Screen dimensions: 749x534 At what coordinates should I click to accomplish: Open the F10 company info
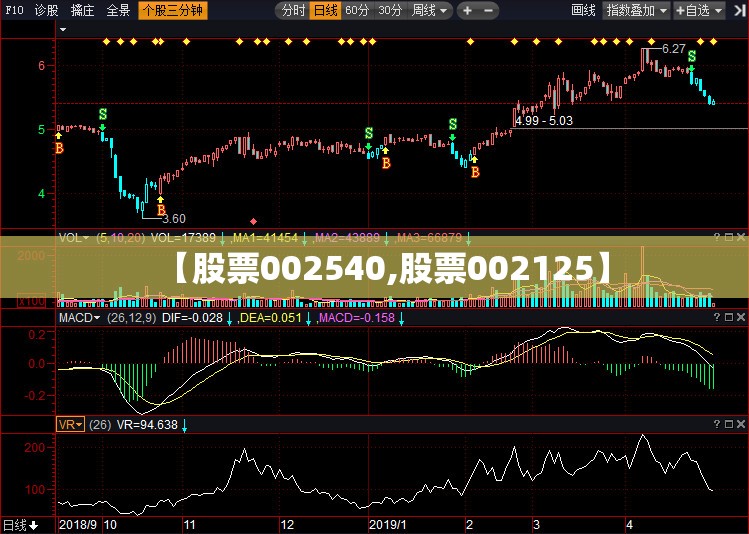14,10
